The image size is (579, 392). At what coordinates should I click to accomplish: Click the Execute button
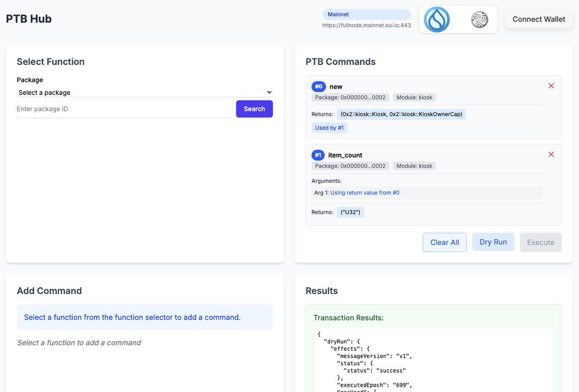coord(540,243)
